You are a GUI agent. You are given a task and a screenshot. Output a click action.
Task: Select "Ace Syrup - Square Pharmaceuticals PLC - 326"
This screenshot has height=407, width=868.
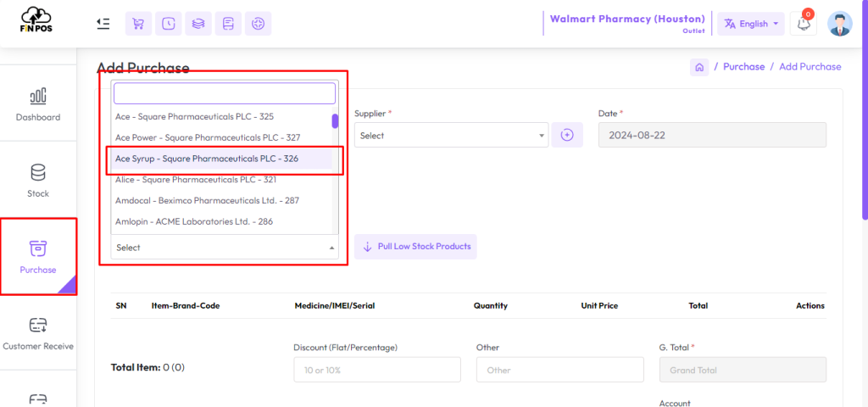[x=221, y=159]
